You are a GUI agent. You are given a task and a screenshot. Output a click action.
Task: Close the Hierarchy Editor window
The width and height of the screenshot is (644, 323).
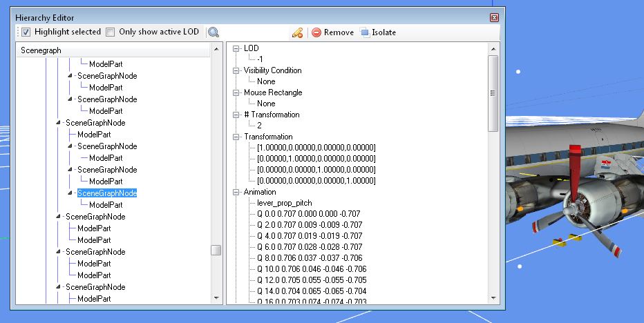(494, 18)
